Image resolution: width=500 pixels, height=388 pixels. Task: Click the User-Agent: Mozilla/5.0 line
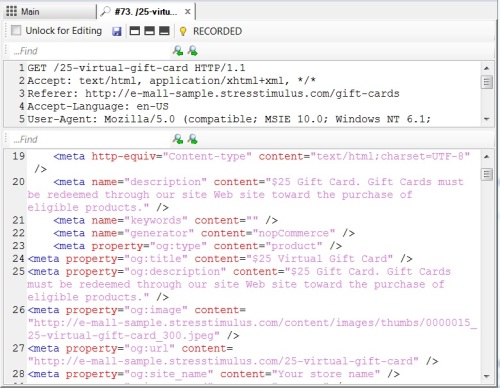[x=229, y=119]
